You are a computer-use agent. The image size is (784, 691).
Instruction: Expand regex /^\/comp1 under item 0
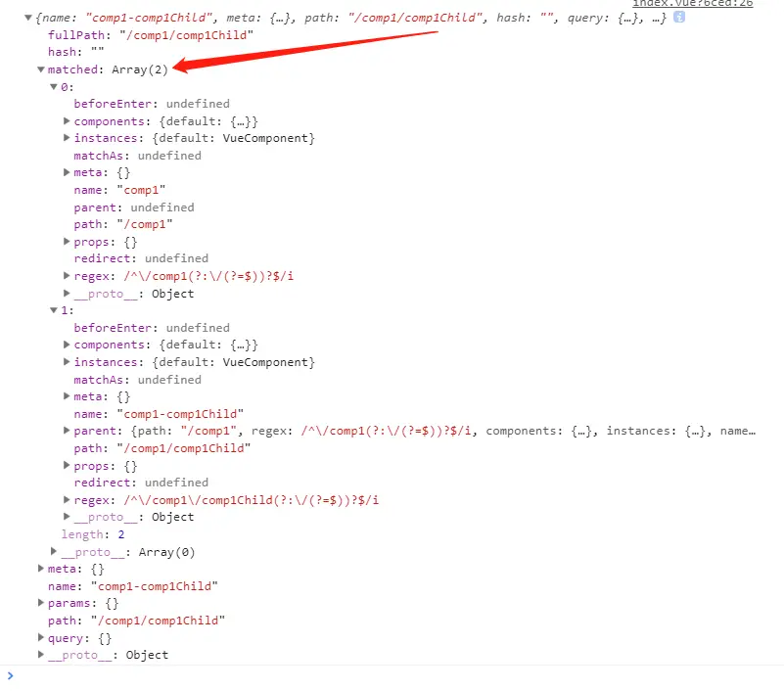pyautogui.click(x=67, y=275)
